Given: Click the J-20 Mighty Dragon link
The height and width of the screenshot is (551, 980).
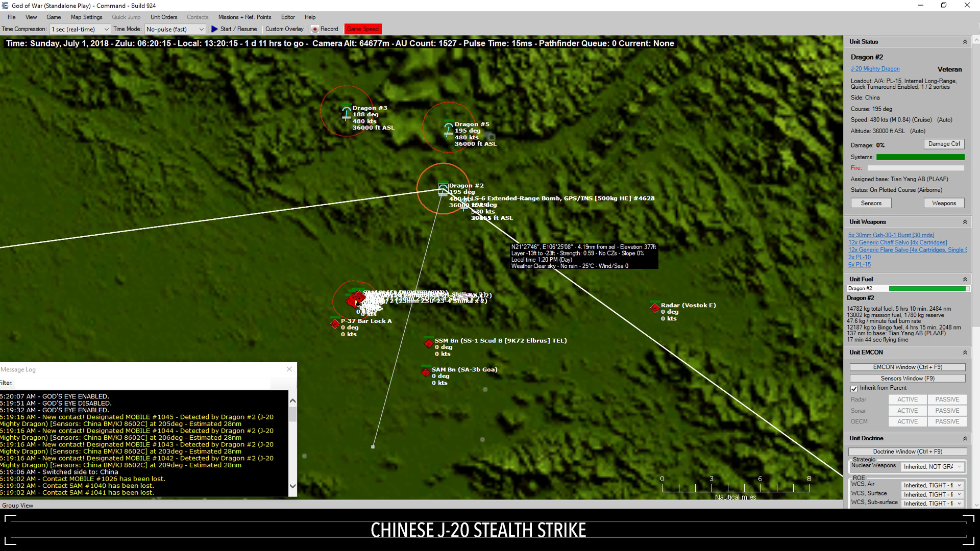Looking at the screenshot, I should click(x=874, y=69).
